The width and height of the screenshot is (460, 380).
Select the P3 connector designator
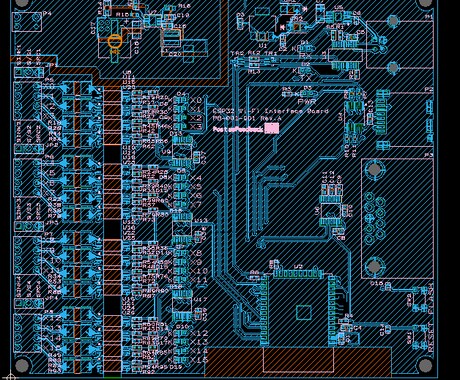[x=429, y=155]
